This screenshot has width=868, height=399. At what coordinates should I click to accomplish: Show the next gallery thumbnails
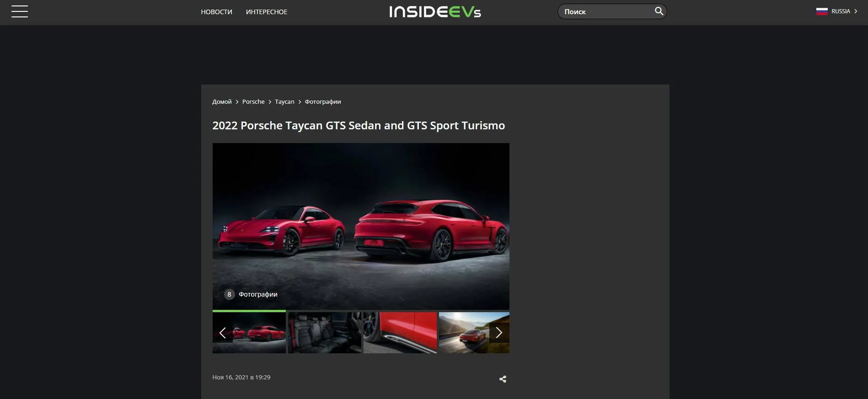tap(499, 333)
